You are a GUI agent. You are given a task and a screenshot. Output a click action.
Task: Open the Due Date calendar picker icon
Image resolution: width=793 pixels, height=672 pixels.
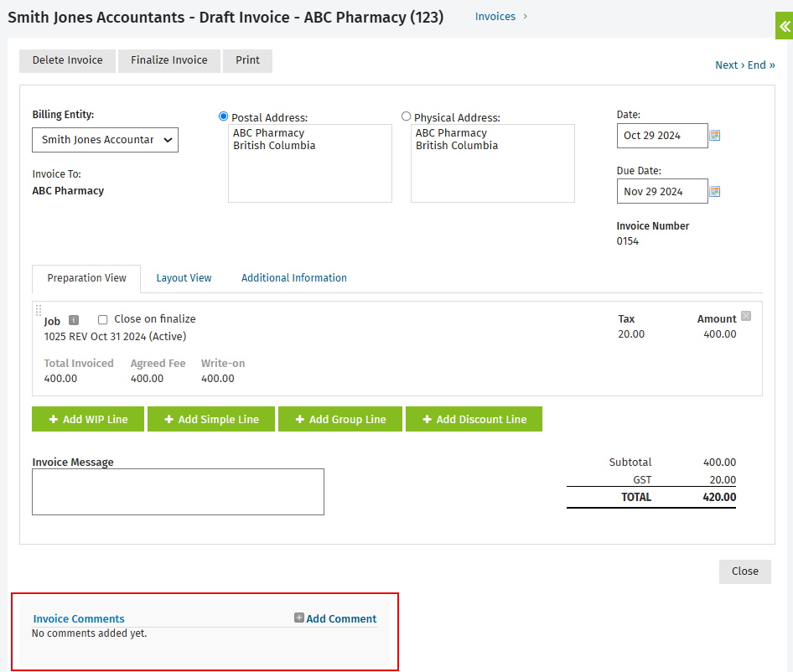click(x=714, y=192)
